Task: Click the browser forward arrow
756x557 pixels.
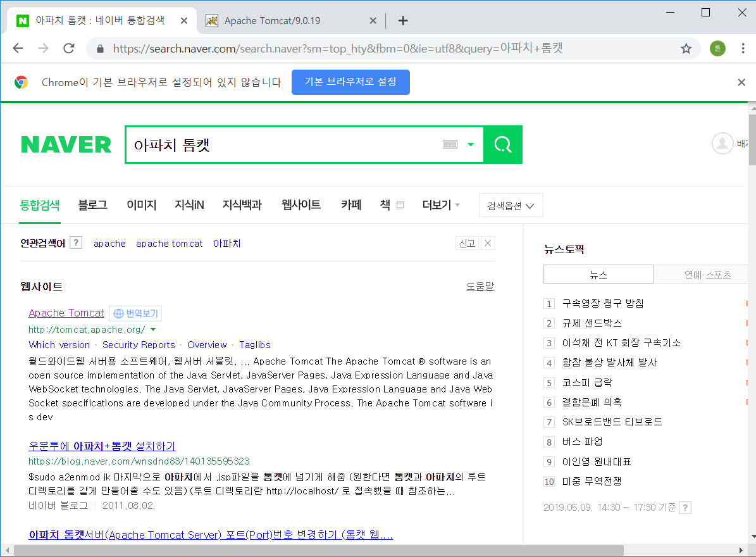Action: click(44, 48)
